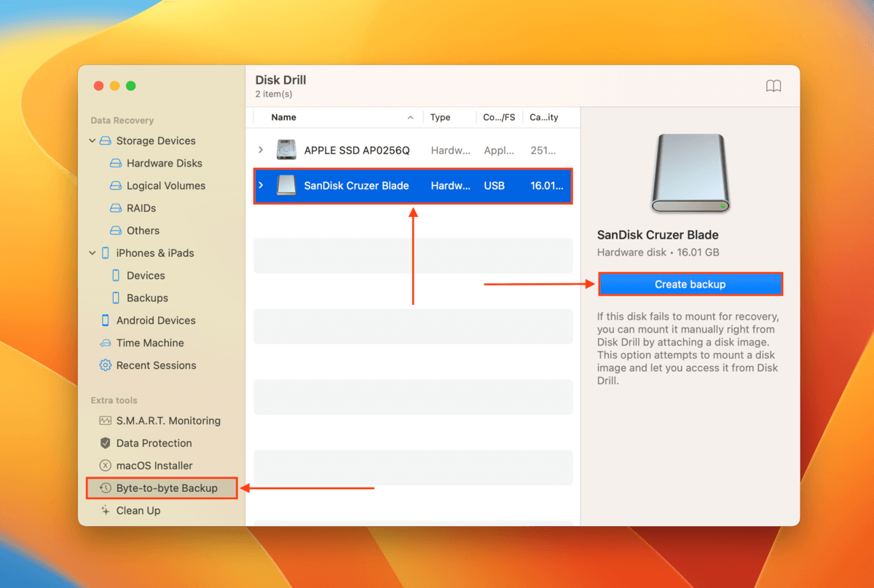
Task: Go to Android Devices
Action: (156, 320)
